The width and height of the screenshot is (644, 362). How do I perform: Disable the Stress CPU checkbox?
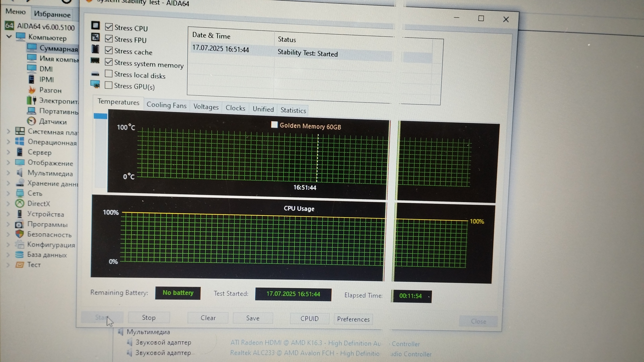109,27
